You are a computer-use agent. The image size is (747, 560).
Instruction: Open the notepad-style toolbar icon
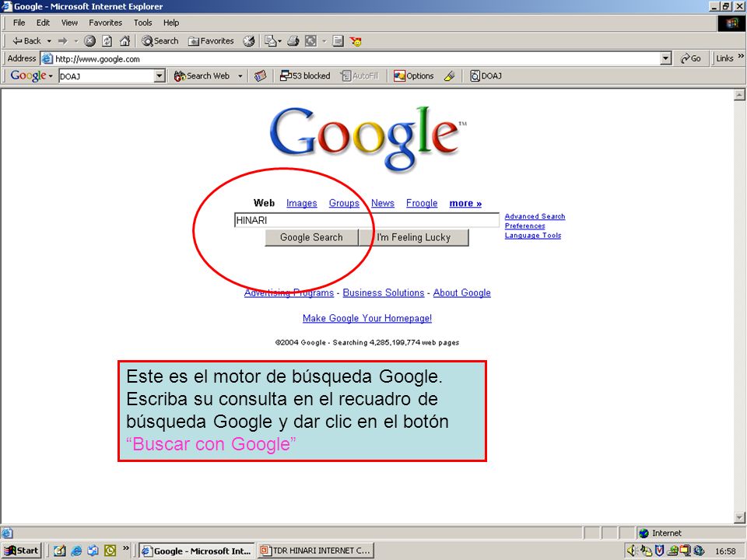[x=338, y=41]
